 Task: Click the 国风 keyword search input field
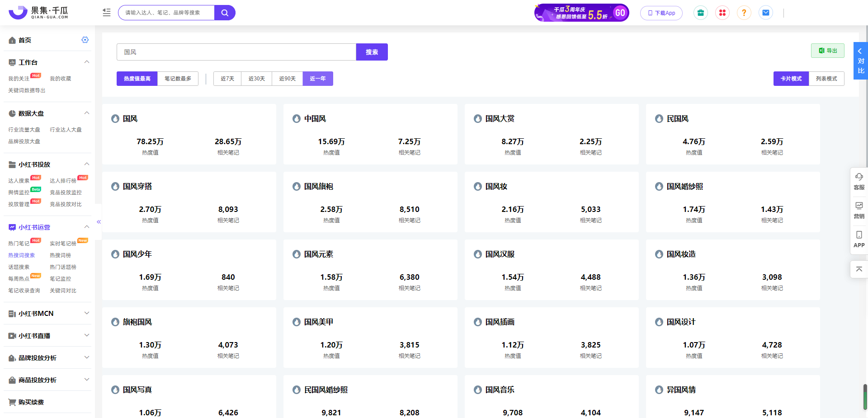tap(236, 52)
